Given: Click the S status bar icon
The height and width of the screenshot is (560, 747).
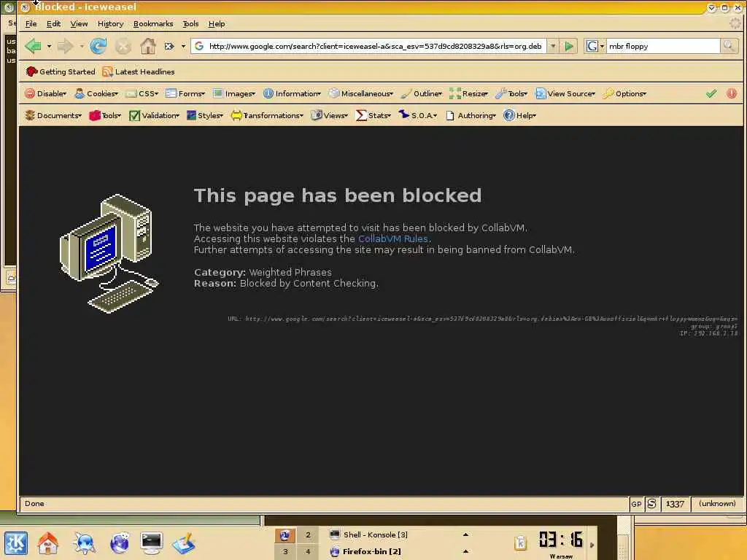Looking at the screenshot, I should [651, 504].
